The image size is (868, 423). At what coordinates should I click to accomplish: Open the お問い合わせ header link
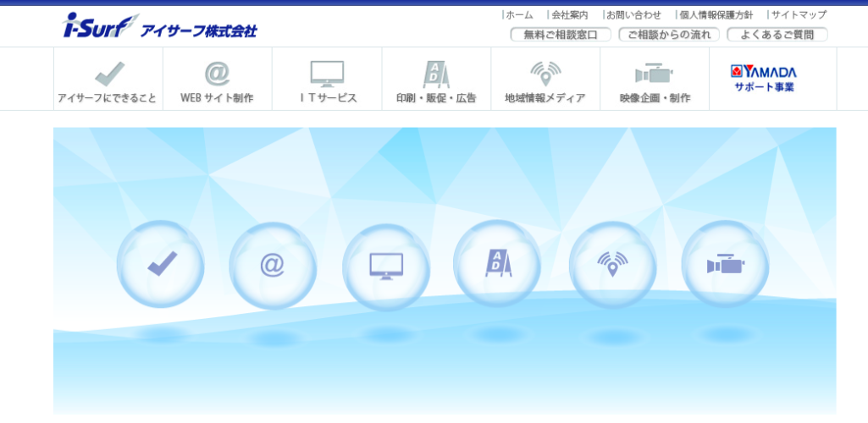point(633,14)
